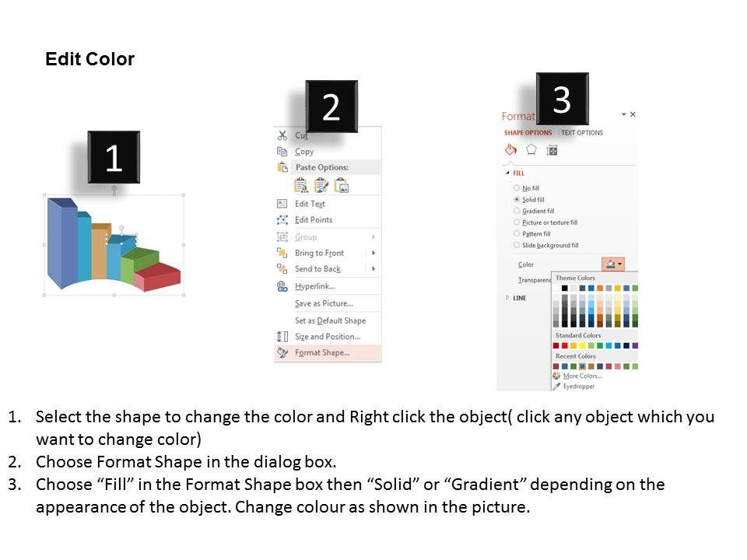
Task: Click the Cut scissors icon
Action: click(x=282, y=135)
